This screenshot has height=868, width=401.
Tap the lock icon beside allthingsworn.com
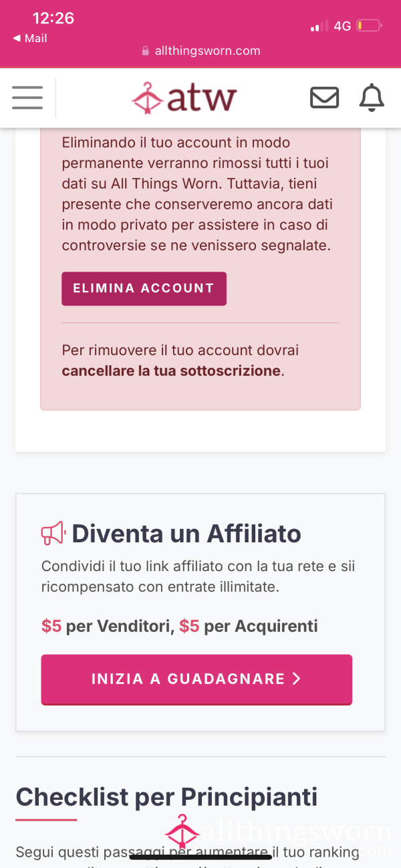click(146, 51)
